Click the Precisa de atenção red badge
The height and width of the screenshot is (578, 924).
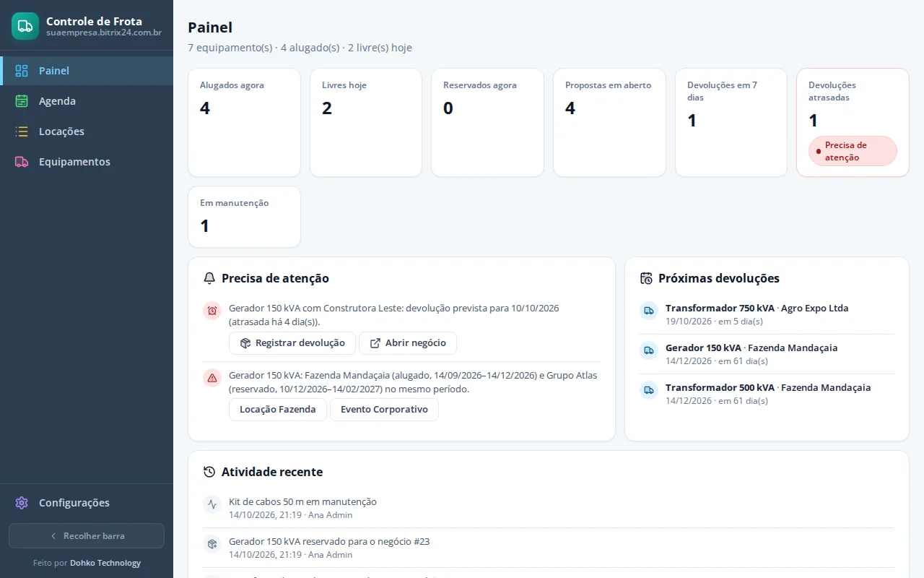[x=853, y=151]
